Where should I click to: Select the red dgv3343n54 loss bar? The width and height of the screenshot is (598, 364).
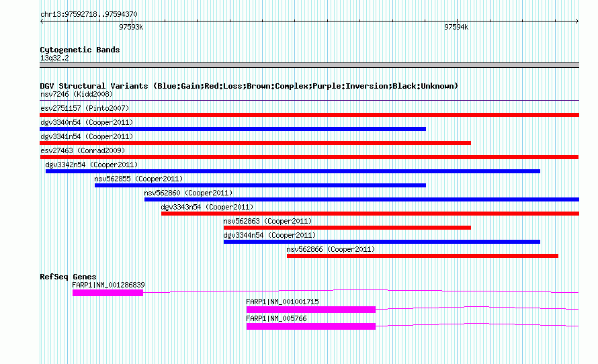click(370, 214)
